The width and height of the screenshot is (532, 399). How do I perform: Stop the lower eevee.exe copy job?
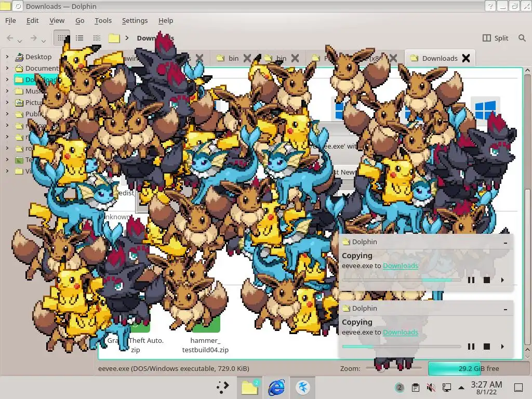[486, 347]
